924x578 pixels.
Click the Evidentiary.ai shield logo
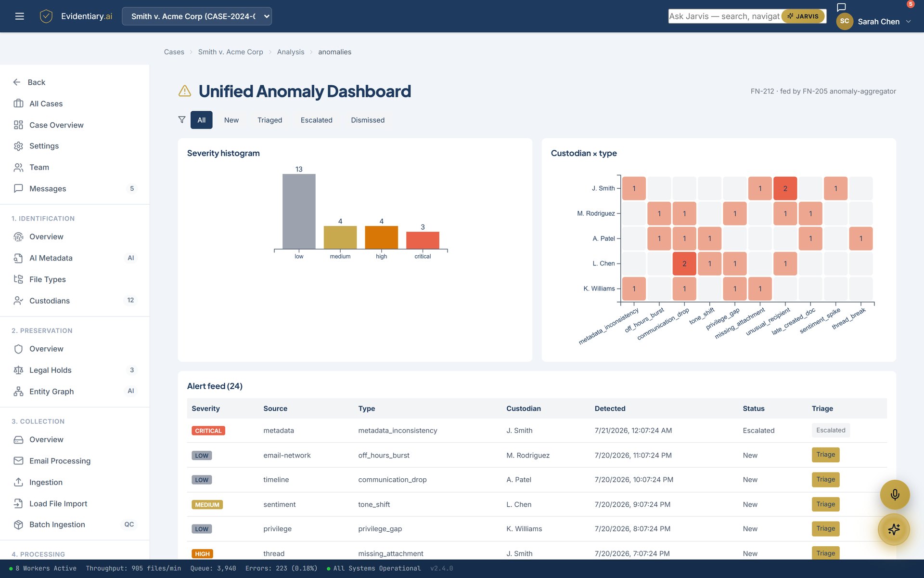(x=46, y=16)
